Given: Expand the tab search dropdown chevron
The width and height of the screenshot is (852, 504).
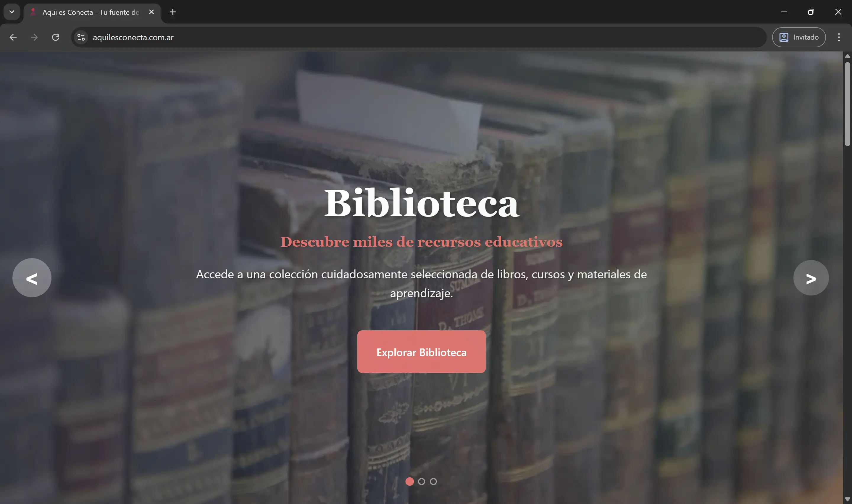Looking at the screenshot, I should pyautogui.click(x=12, y=12).
